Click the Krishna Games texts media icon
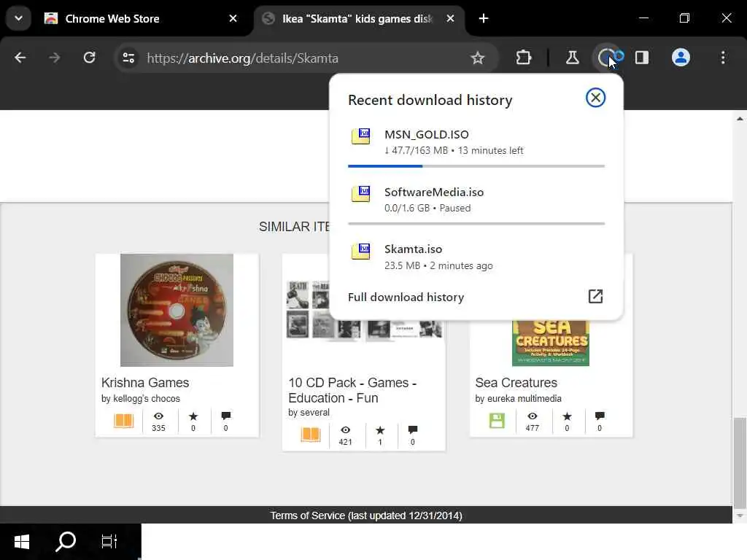Screen dimensions: 747x560 pos(123,421)
